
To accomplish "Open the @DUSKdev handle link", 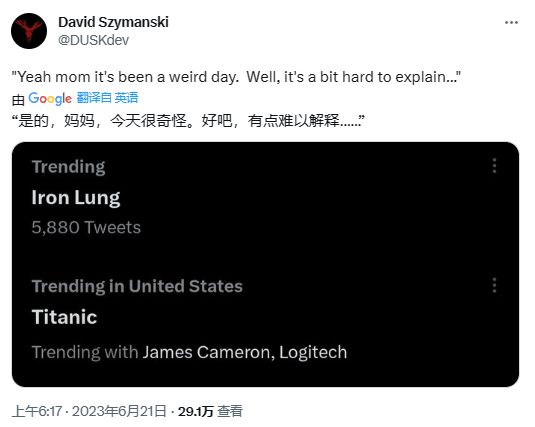I will 93,40.
